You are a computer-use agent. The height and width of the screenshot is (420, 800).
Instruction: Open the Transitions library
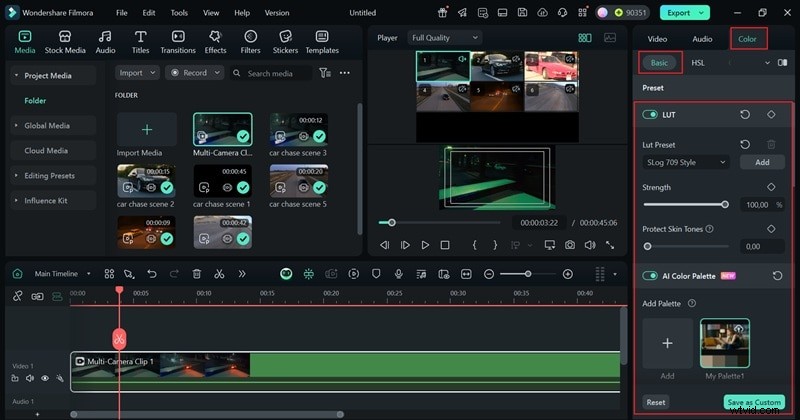178,41
